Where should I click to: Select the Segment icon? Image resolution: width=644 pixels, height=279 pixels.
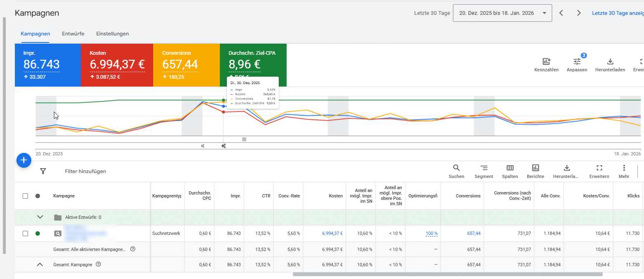tap(483, 168)
